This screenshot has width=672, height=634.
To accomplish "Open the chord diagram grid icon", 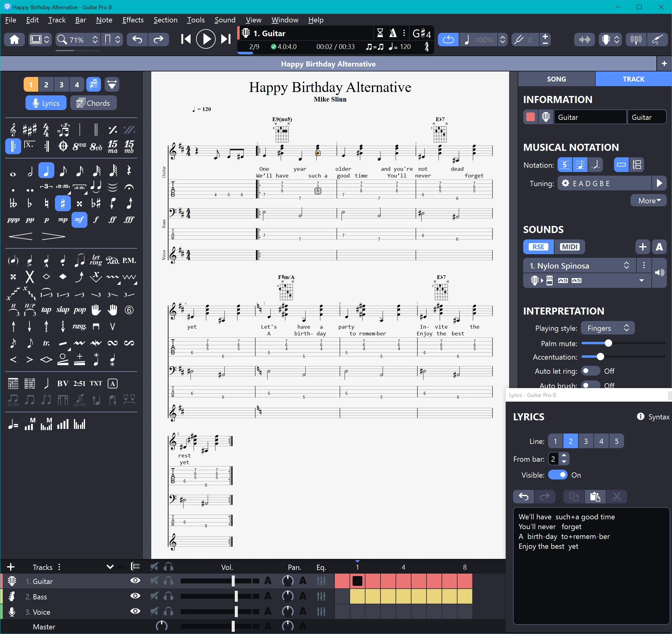I will (13, 384).
